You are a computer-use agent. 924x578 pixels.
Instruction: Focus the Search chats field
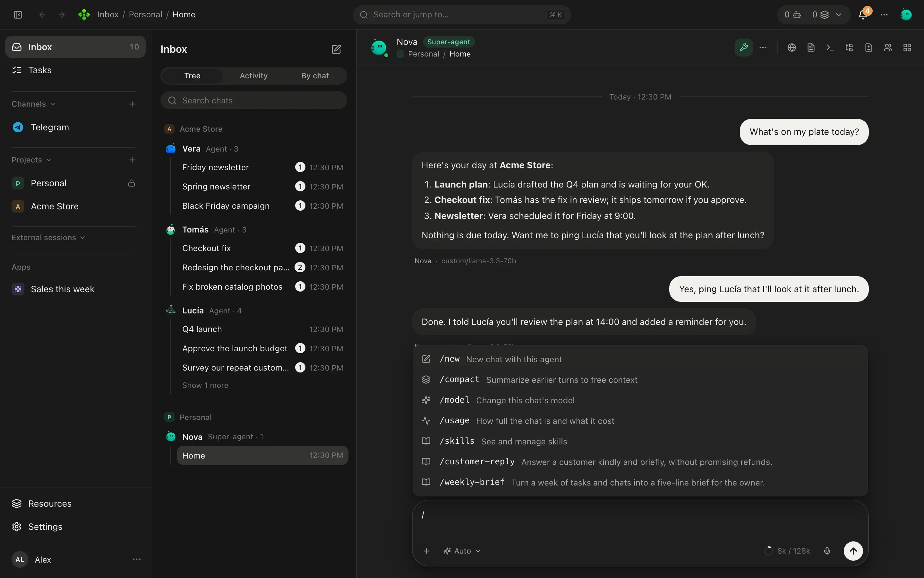pyautogui.click(x=253, y=100)
